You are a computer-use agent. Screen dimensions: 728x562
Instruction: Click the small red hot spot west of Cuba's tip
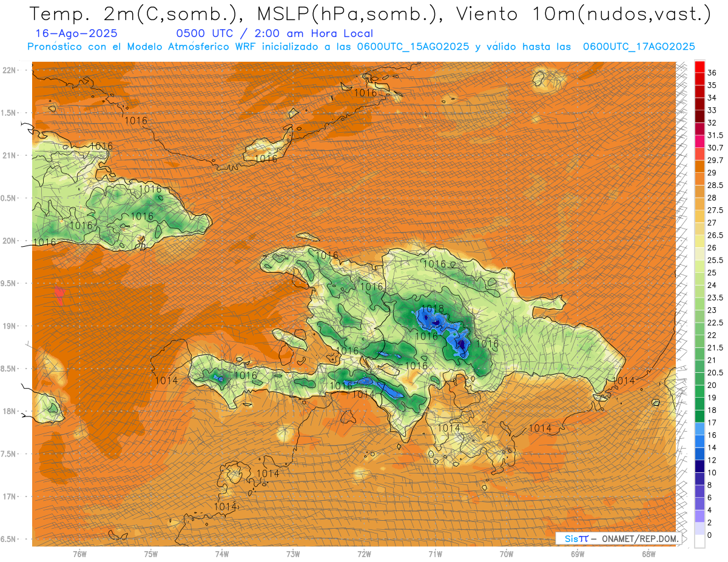59,295
